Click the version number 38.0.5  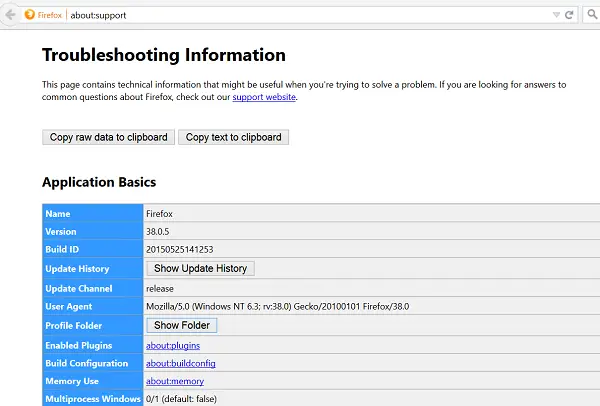[159, 231]
